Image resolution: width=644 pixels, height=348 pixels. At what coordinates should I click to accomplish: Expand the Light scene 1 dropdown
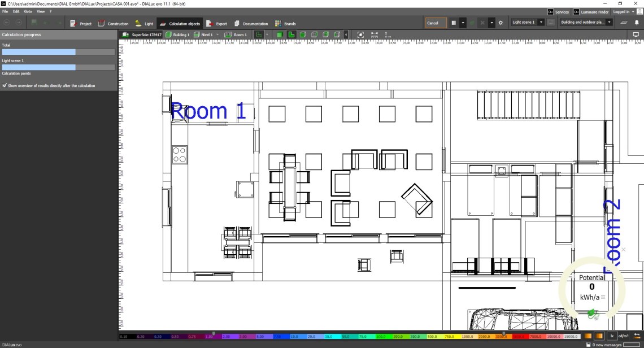[x=541, y=23]
